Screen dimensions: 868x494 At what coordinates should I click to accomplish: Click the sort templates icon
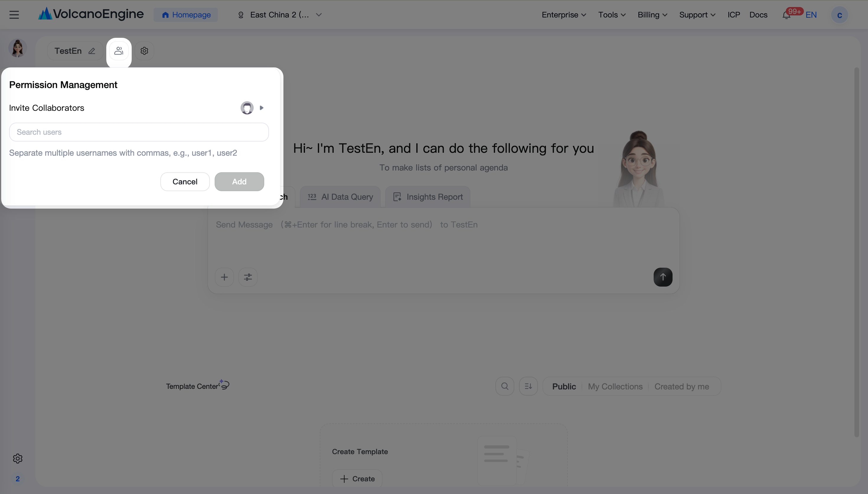point(528,386)
